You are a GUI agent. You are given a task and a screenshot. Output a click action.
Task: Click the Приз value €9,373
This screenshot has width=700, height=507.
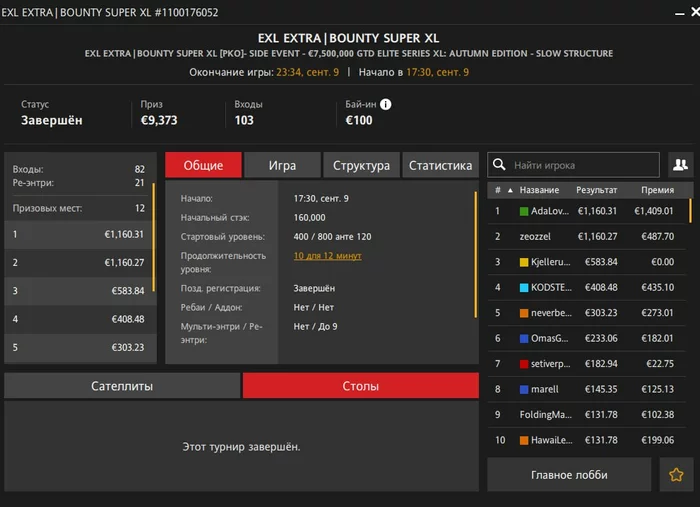159,121
